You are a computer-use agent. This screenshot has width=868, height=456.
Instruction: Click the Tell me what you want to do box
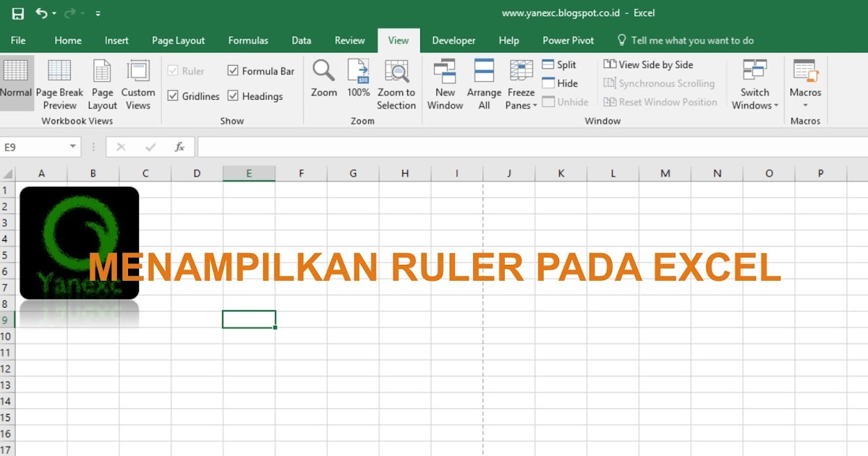pos(685,41)
